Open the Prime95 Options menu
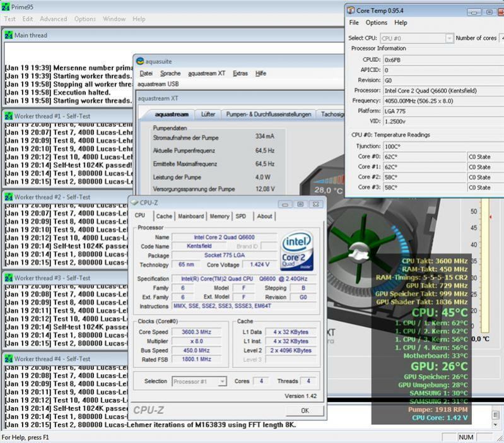The width and height of the screenshot is (504, 443). pyautogui.click(x=85, y=19)
